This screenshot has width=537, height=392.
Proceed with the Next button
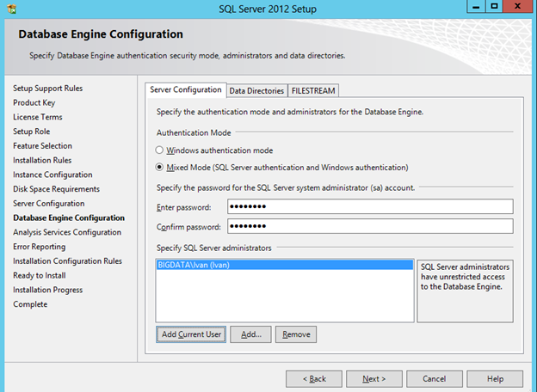[373, 378]
